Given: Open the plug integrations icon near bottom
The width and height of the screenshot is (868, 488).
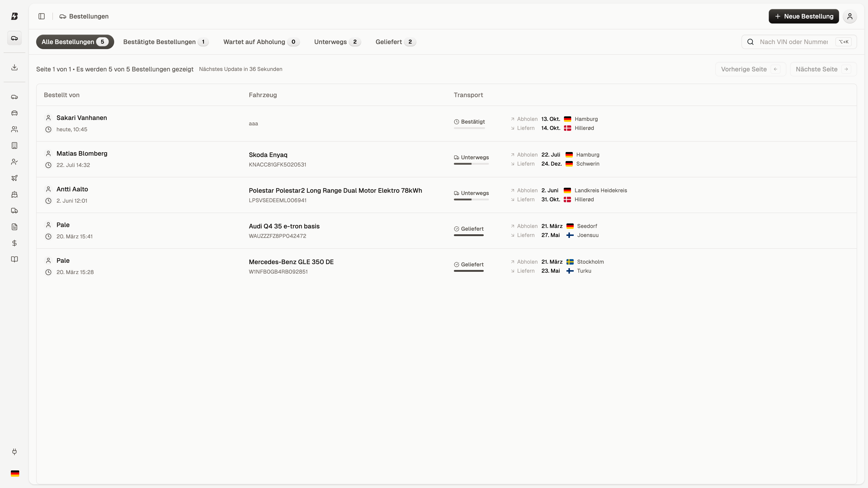Looking at the screenshot, I should coord(14,452).
